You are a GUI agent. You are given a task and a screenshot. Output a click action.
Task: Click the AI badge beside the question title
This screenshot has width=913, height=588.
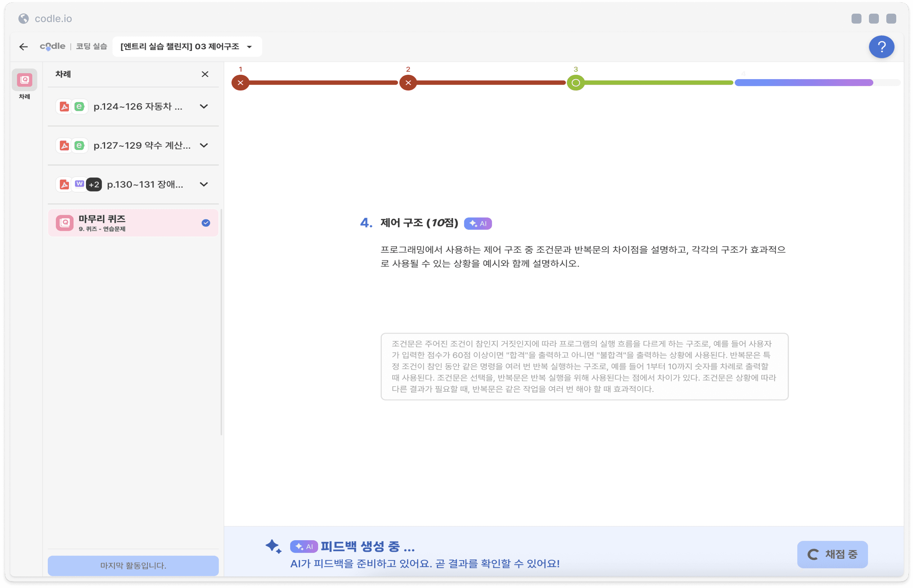coord(477,223)
